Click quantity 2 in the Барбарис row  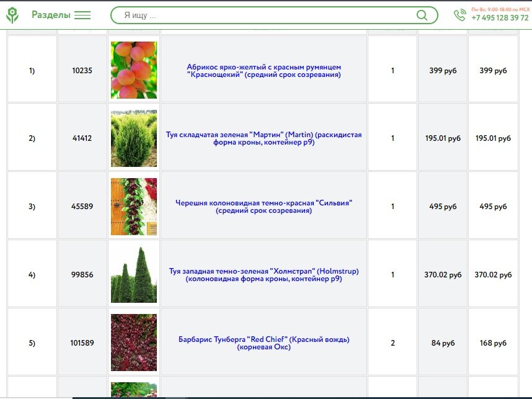[392, 343]
